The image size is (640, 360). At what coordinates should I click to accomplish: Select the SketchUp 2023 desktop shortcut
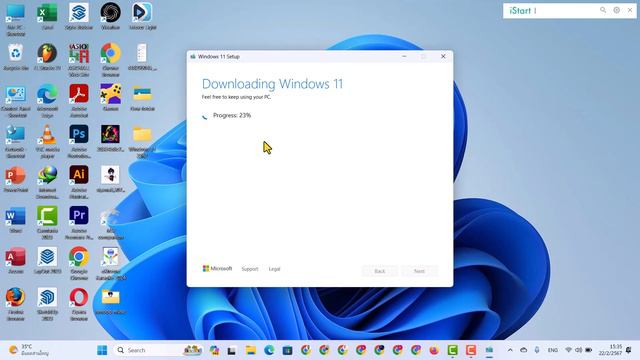[47, 304]
